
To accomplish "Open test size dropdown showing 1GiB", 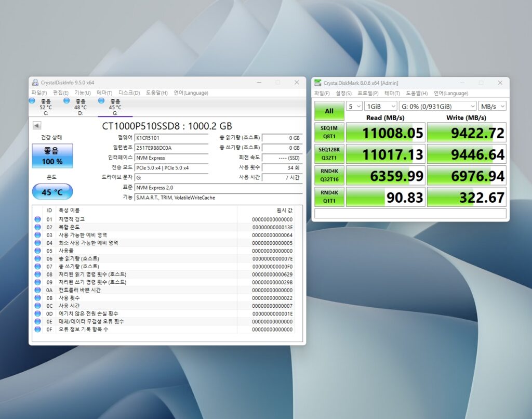I will click(x=380, y=106).
